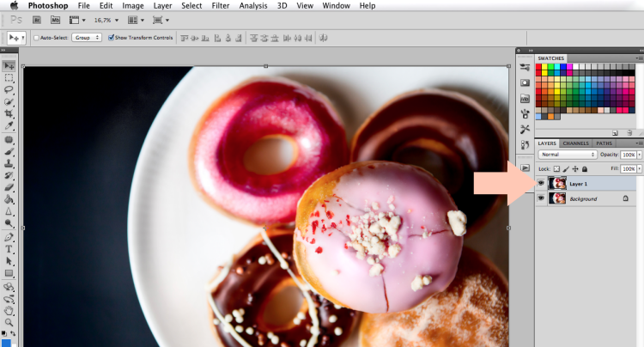Hide Layer 1 with its eye icon
The image size is (644, 347).
[x=541, y=183]
